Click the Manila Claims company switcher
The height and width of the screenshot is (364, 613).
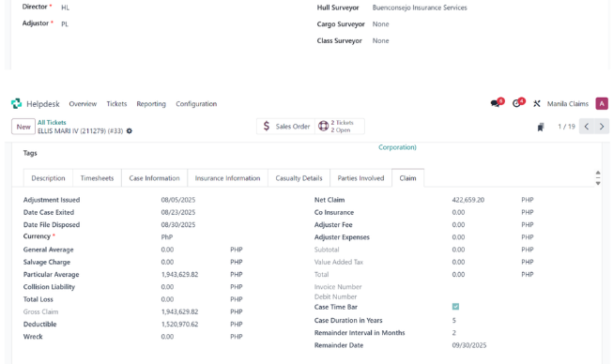[x=568, y=104]
